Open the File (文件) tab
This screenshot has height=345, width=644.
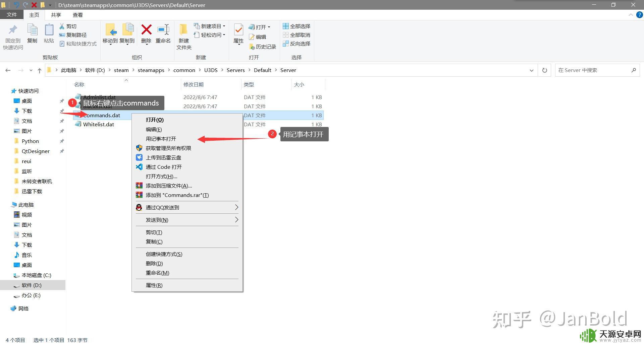point(11,15)
